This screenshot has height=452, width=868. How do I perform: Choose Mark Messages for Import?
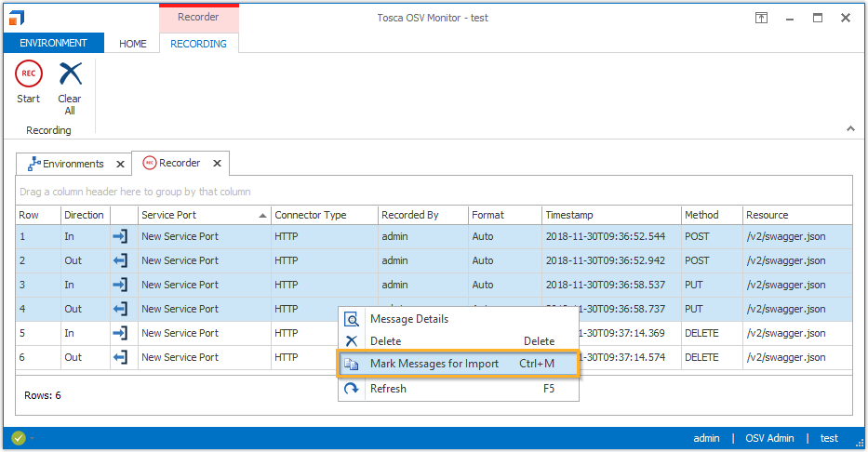click(x=434, y=364)
